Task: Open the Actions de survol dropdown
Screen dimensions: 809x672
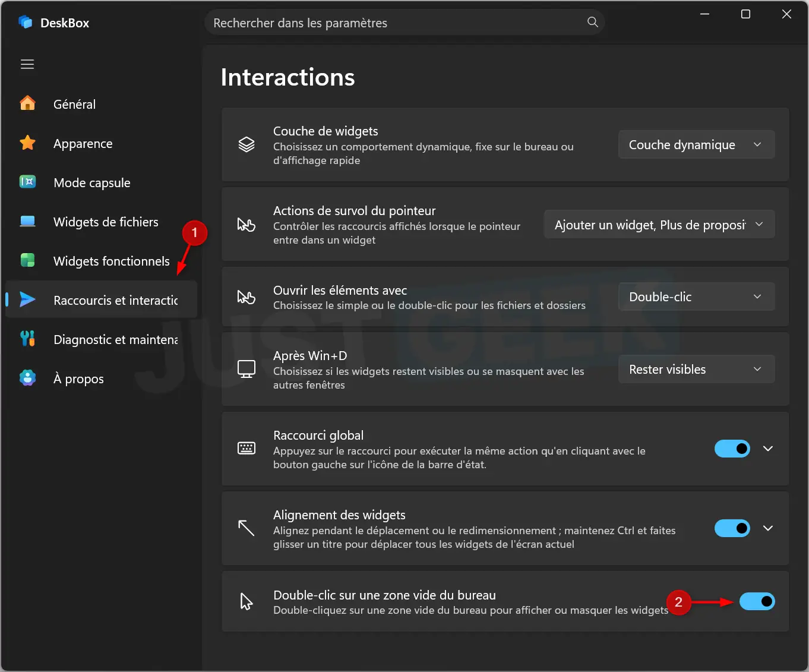Action: pos(659,224)
